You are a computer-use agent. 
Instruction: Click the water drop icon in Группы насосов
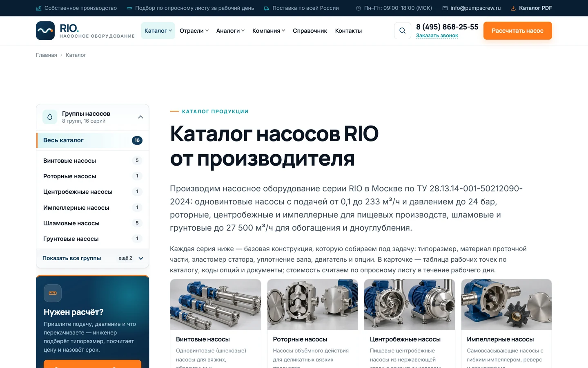pyautogui.click(x=50, y=117)
